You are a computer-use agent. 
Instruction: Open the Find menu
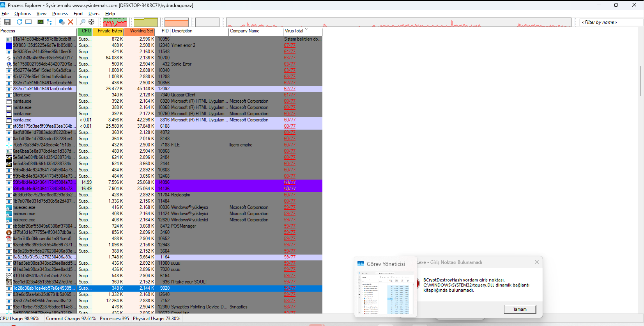tap(78, 14)
